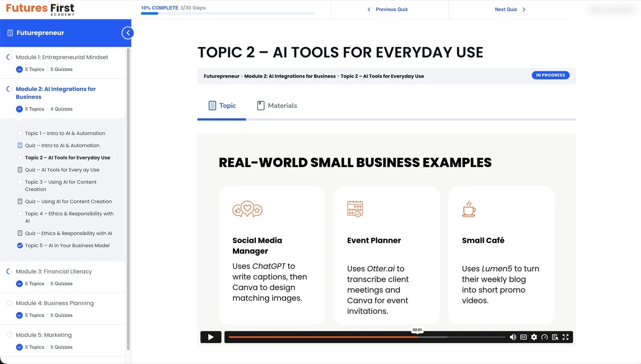The width and height of the screenshot is (641, 364).
Task: Go to Previous Quiz
Action: point(387,9)
